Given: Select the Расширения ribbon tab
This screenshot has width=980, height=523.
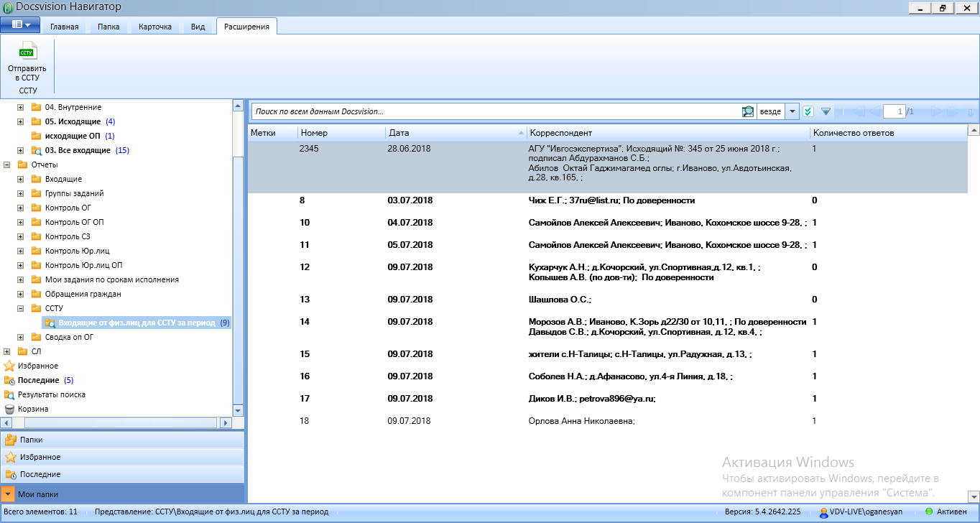Looking at the screenshot, I should coord(246,27).
